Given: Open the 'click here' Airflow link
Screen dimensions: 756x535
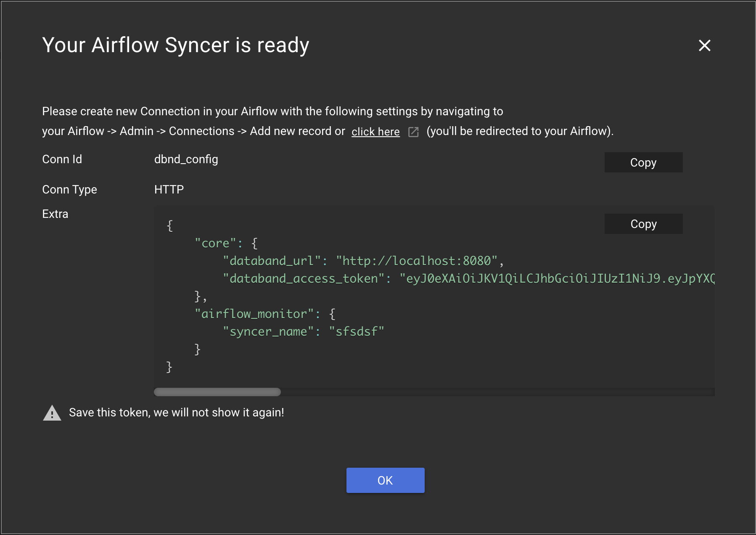Looking at the screenshot, I should [x=375, y=132].
